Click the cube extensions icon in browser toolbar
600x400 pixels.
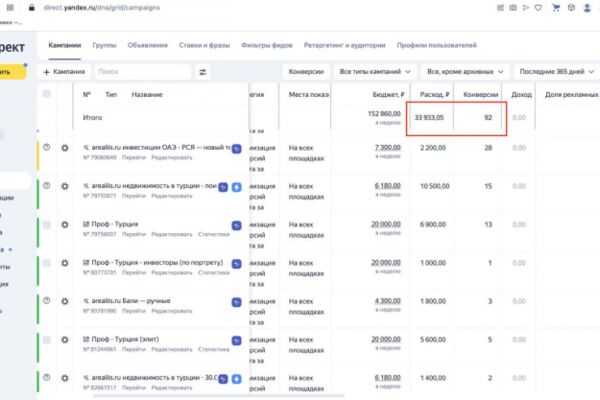coord(571,8)
